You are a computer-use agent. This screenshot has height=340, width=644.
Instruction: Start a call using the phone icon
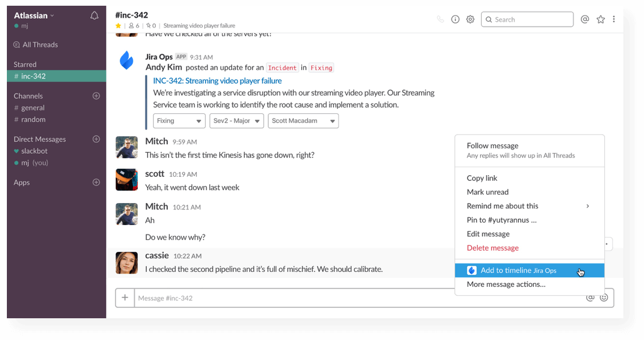click(x=440, y=19)
